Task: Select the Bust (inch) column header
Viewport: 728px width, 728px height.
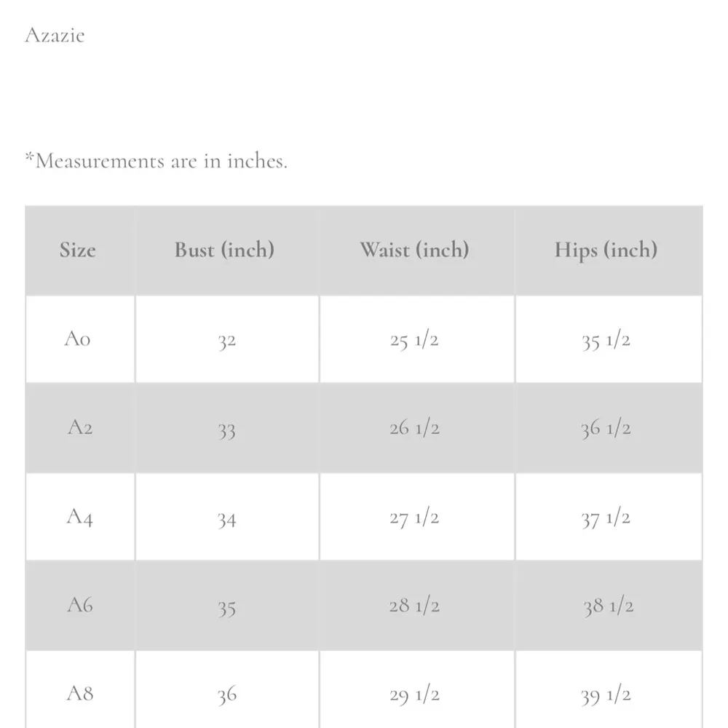Action: point(224,250)
